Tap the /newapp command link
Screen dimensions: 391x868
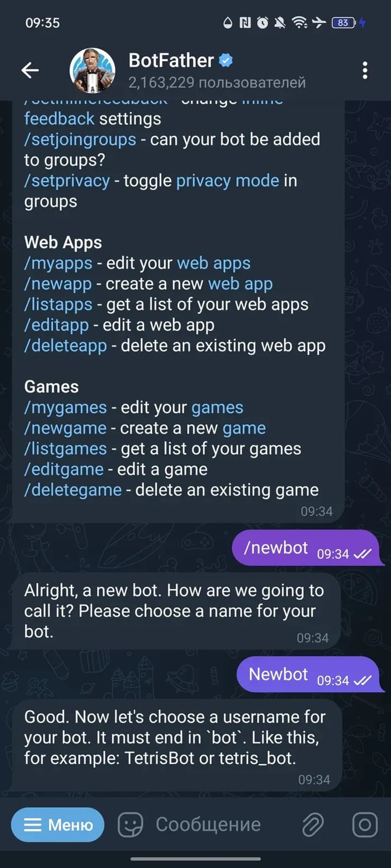coord(58,284)
